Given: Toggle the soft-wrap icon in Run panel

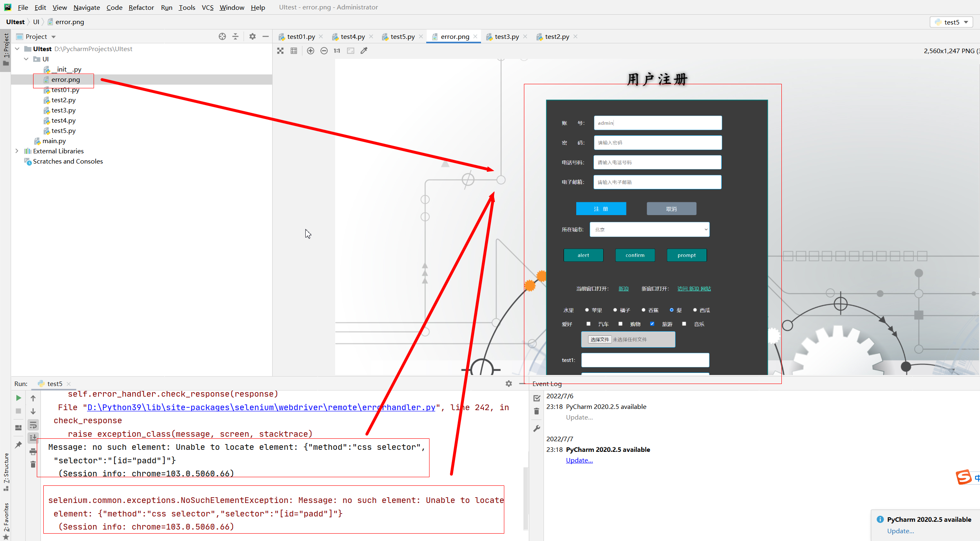Looking at the screenshot, I should (x=33, y=425).
